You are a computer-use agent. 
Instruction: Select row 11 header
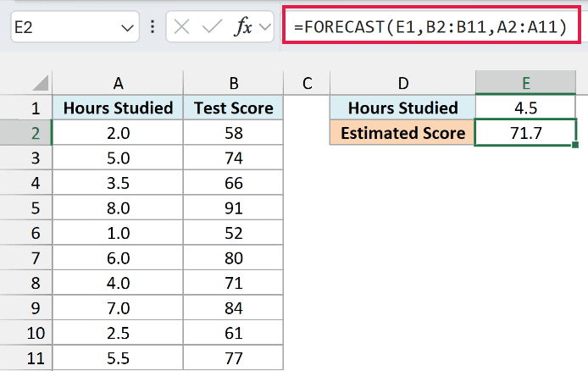[26, 358]
